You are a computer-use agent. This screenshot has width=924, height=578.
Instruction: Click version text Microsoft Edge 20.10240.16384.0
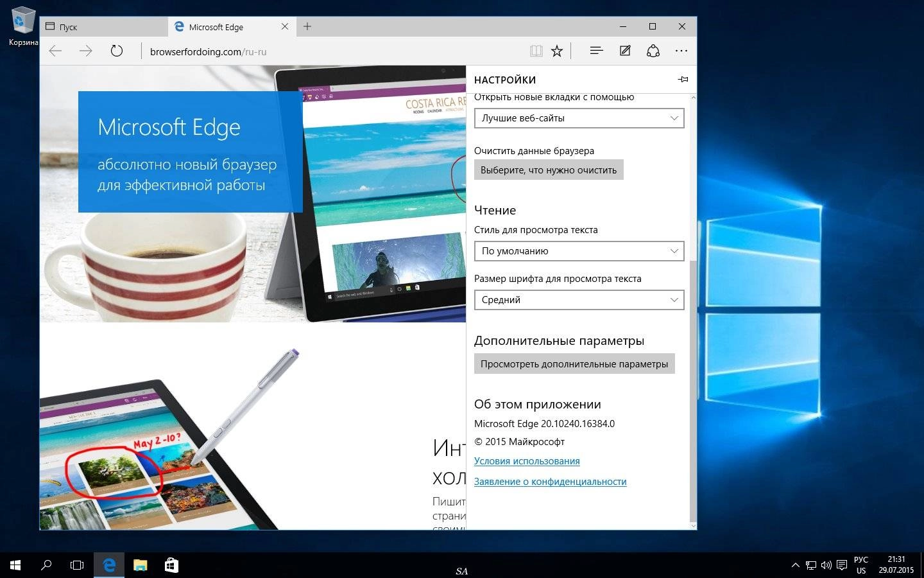(x=544, y=424)
